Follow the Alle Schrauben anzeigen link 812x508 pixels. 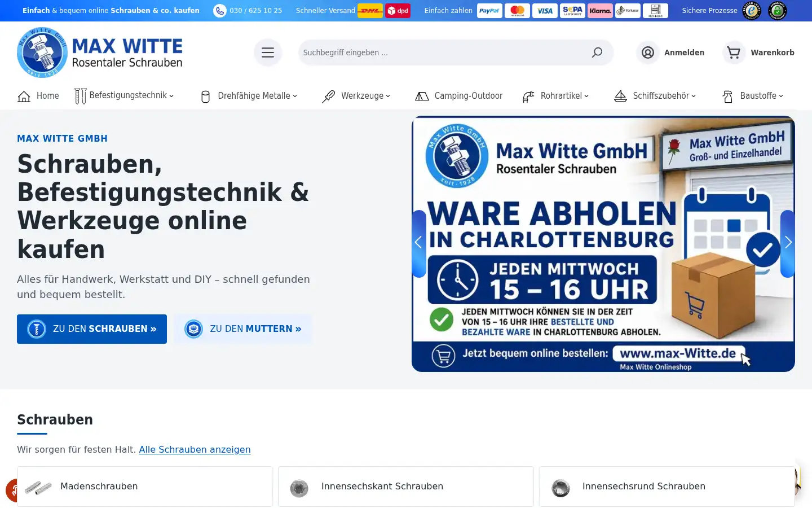[x=195, y=449]
